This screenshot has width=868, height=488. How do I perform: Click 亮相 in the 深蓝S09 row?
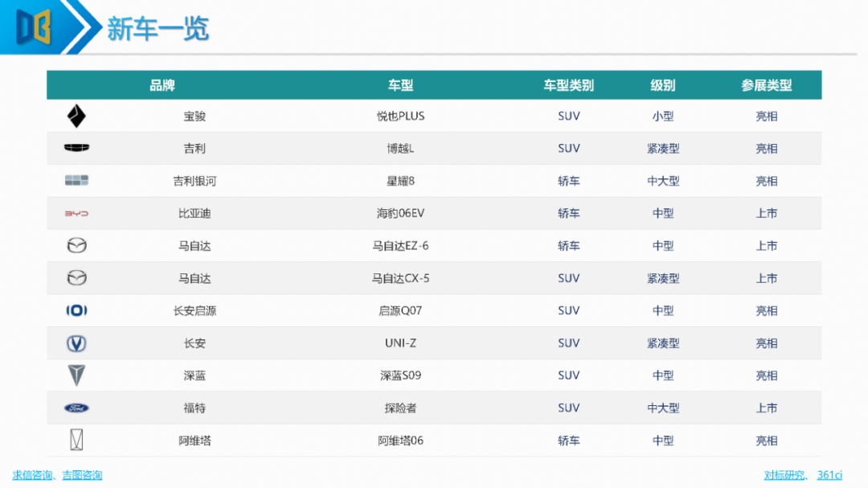767,375
